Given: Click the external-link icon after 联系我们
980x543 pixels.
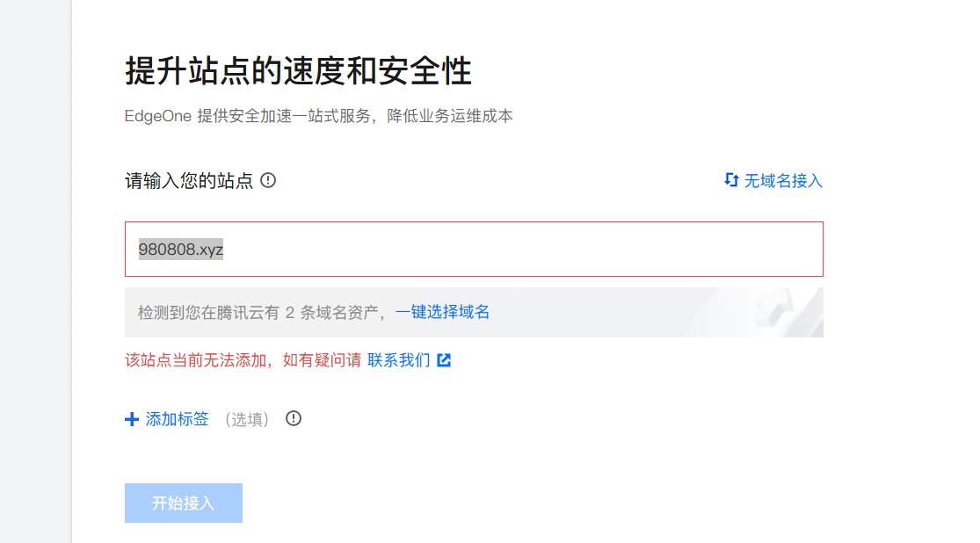Looking at the screenshot, I should pyautogui.click(x=444, y=360).
